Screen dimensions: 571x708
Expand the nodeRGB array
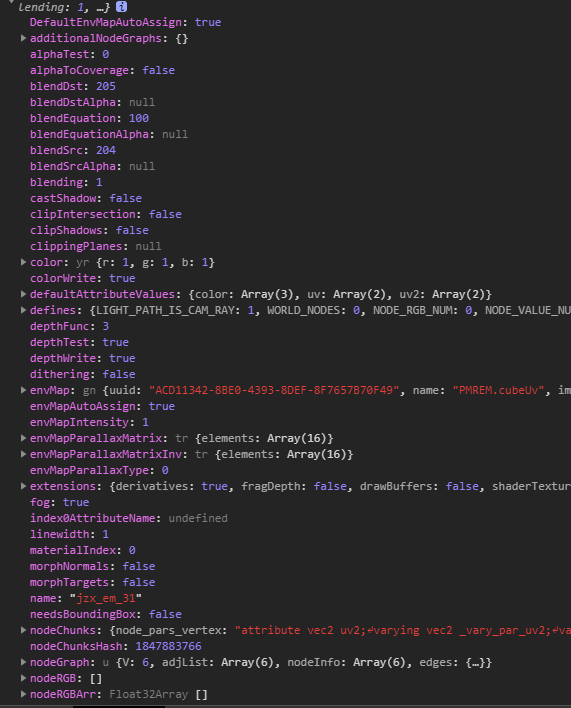point(23,678)
